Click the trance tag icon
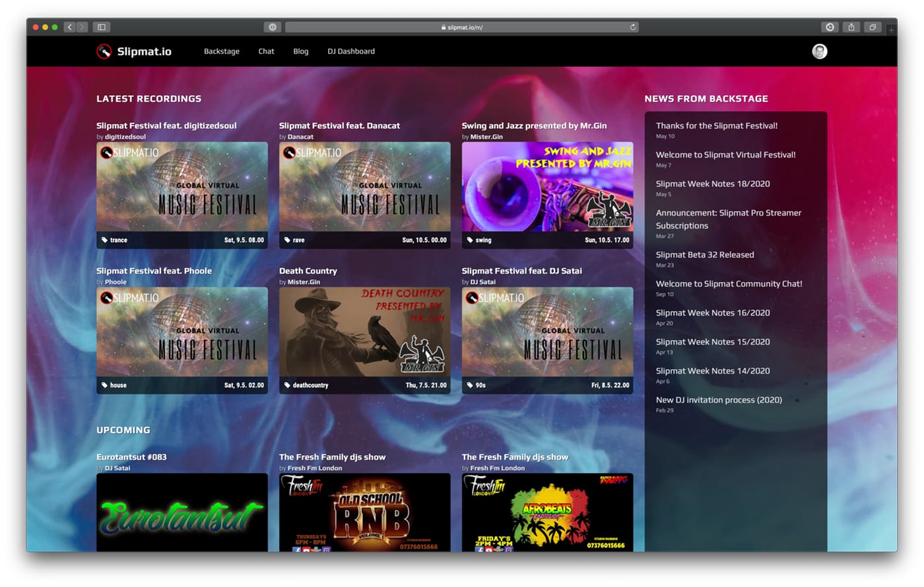Viewport: 924px width, 587px height. tap(104, 240)
